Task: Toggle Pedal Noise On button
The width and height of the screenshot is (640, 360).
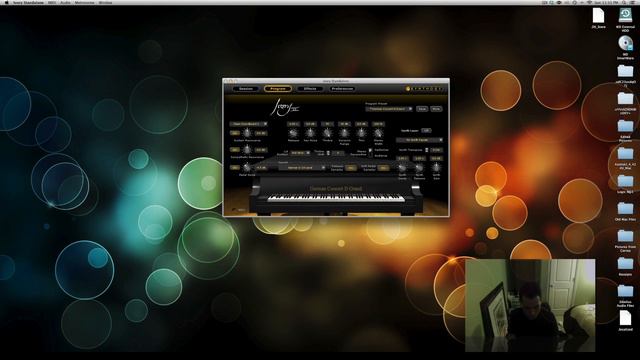Action: (235, 167)
